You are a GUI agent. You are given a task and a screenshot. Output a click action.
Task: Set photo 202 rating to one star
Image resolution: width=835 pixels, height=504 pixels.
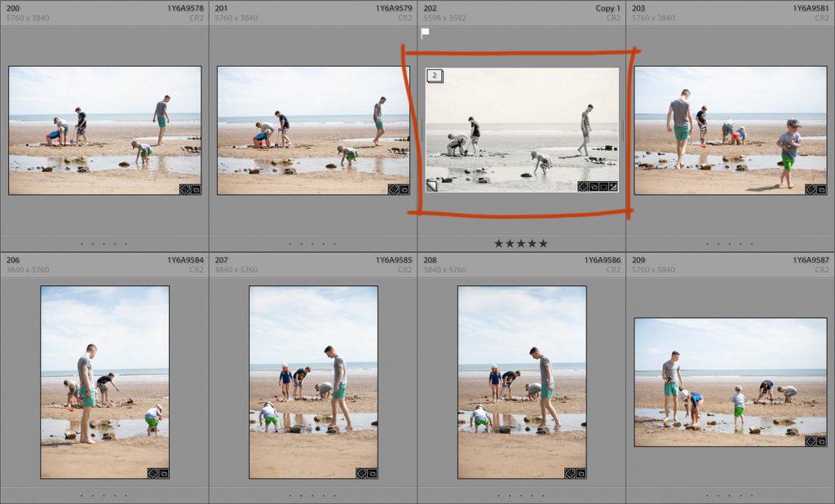pyautogui.click(x=498, y=244)
